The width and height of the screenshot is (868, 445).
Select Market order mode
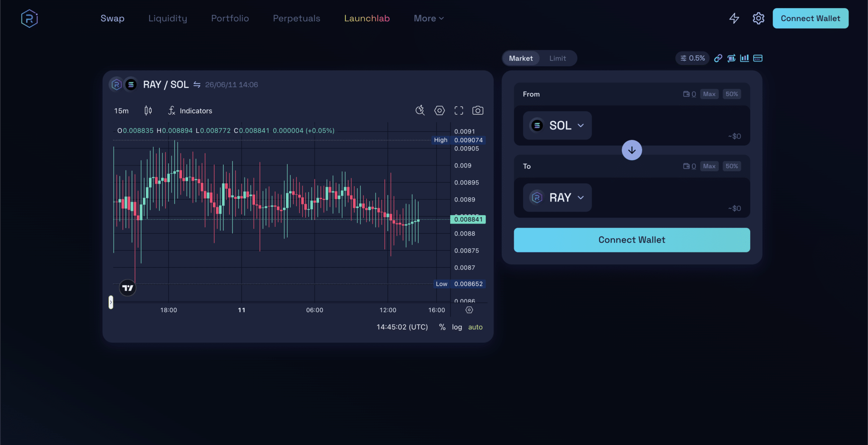click(521, 58)
